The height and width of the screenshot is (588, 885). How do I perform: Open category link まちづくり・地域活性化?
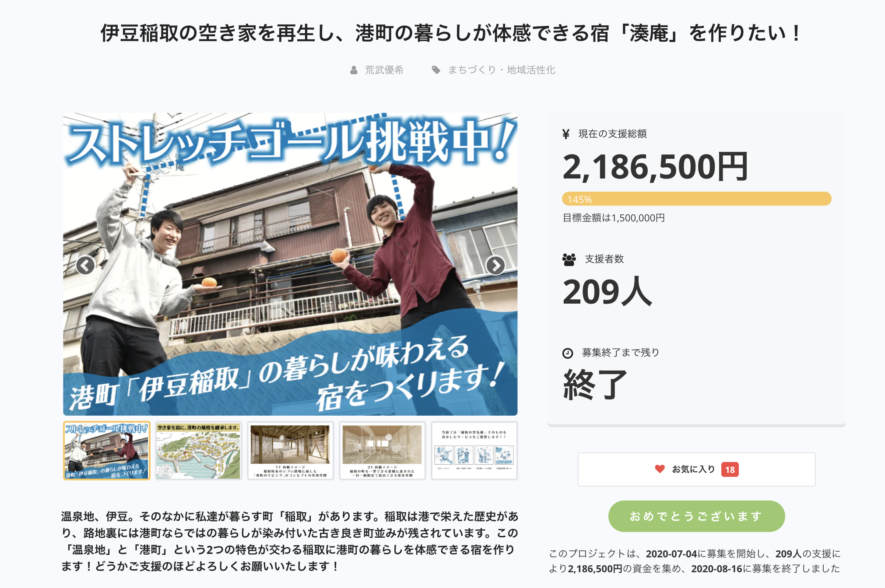pyautogui.click(x=502, y=70)
